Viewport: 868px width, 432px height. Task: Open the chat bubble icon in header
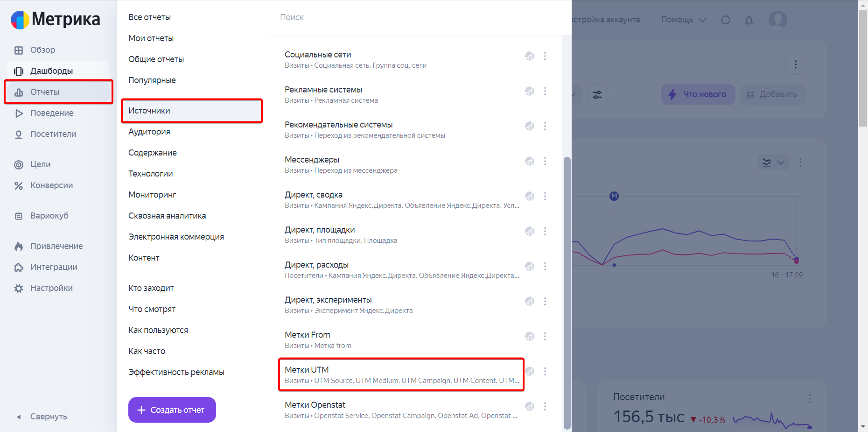pyautogui.click(x=725, y=20)
